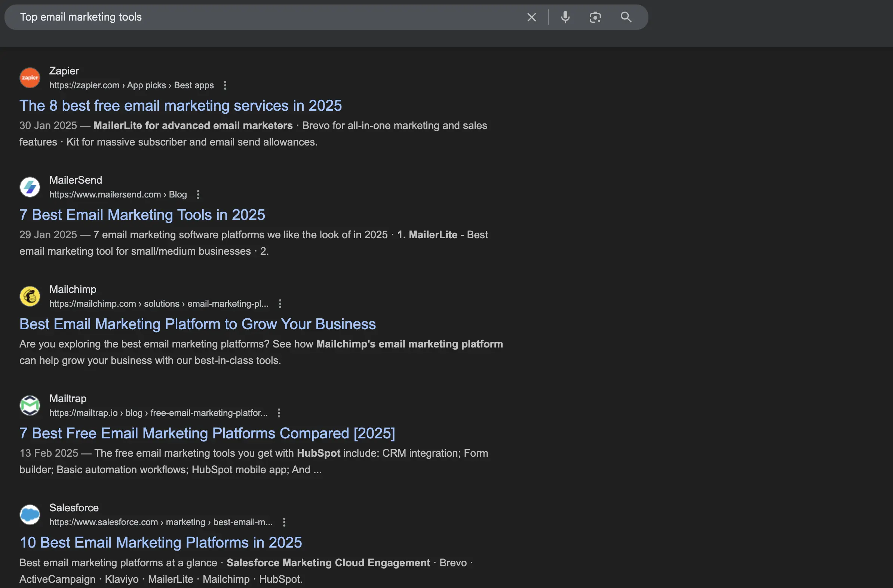Click the Mailtrap envelope favicon
The width and height of the screenshot is (893, 588).
[x=30, y=405]
